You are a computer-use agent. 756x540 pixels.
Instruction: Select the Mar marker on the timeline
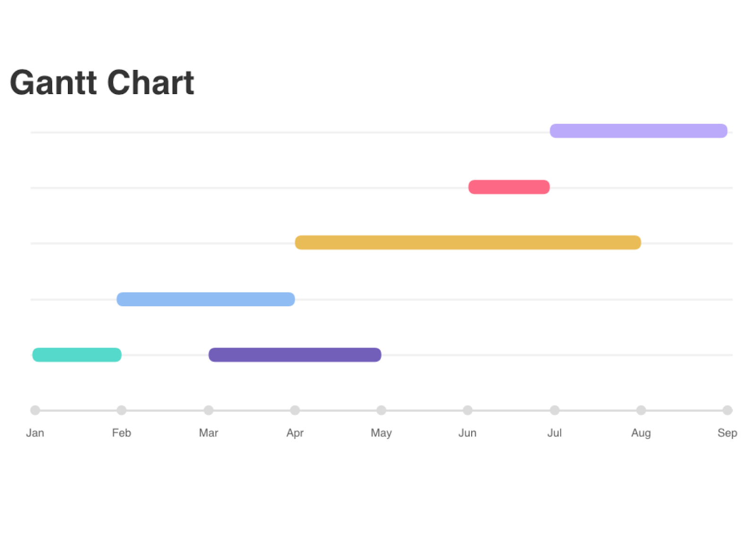coord(208,410)
